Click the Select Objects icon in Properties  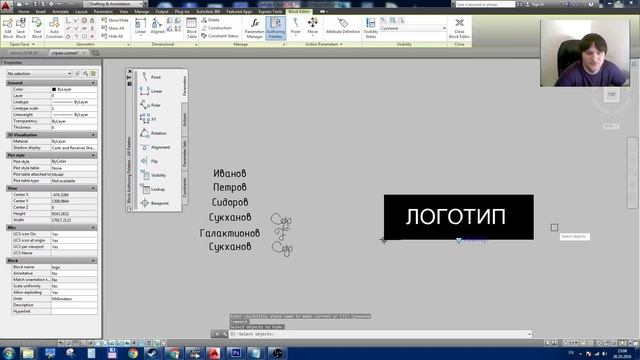tap(85, 73)
